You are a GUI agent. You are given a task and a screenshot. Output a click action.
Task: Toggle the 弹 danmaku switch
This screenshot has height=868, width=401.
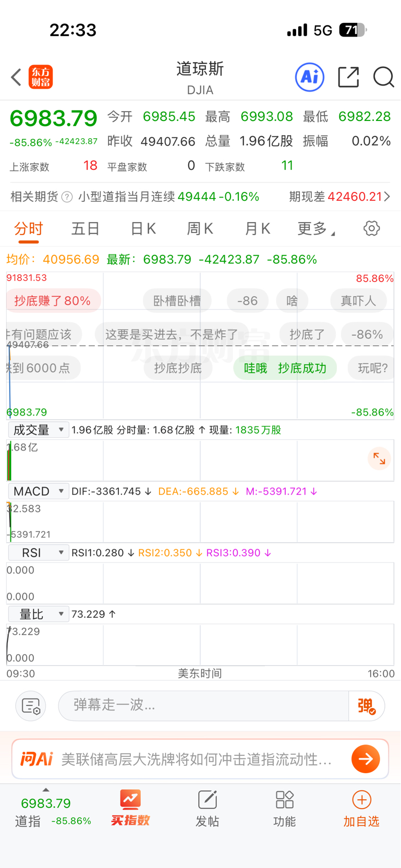[x=367, y=706]
